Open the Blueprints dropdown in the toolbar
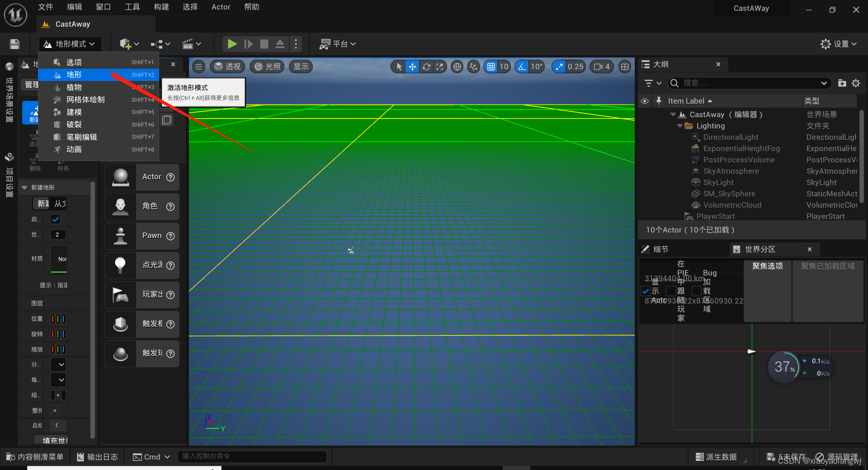This screenshot has width=868, height=470. click(160, 44)
